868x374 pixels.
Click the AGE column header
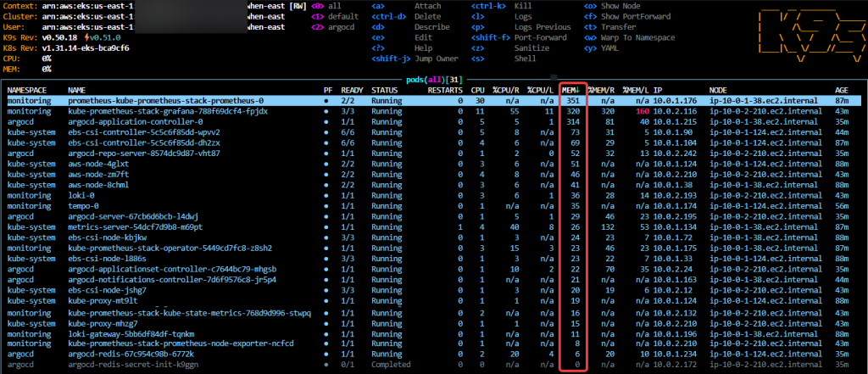[x=842, y=90]
